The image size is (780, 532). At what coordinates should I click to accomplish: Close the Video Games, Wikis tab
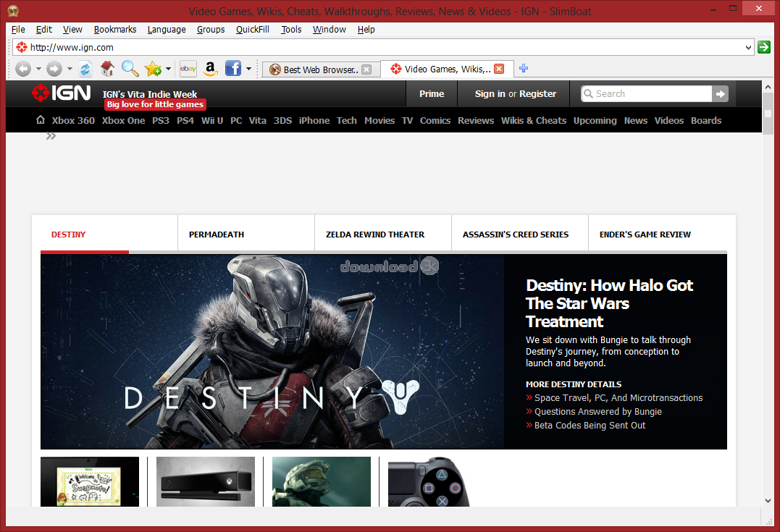(499, 69)
